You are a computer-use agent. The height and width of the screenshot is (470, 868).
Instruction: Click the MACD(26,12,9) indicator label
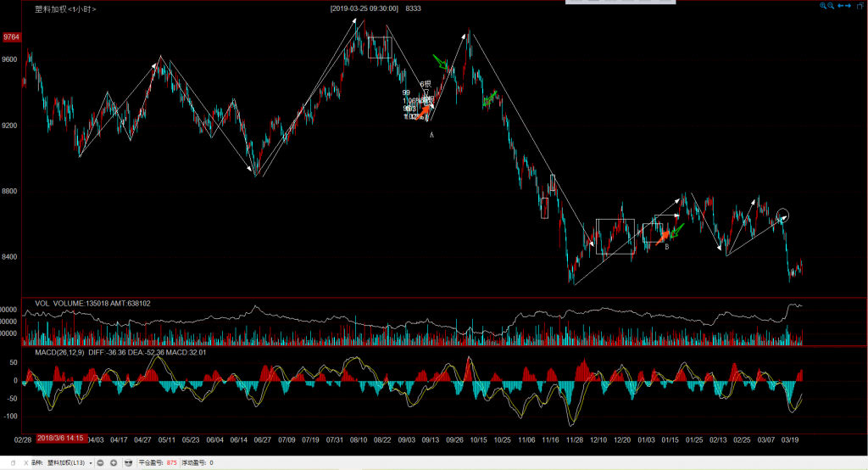(x=59, y=351)
